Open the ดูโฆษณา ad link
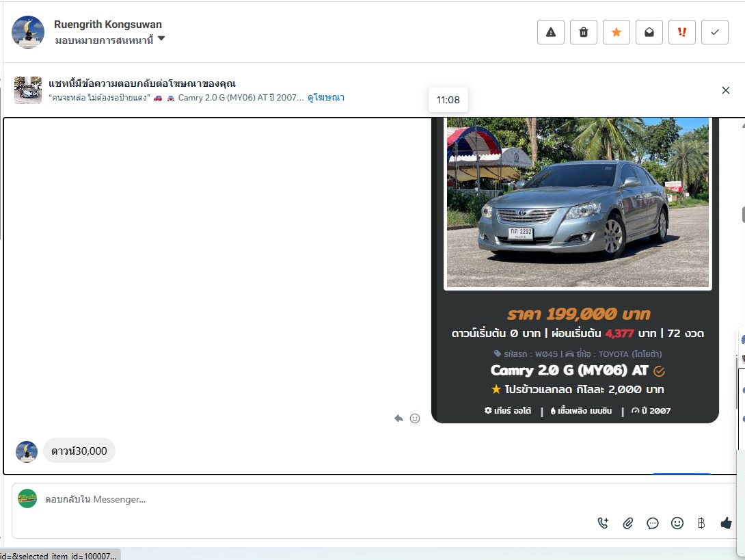The width and height of the screenshot is (745, 560). click(x=326, y=98)
